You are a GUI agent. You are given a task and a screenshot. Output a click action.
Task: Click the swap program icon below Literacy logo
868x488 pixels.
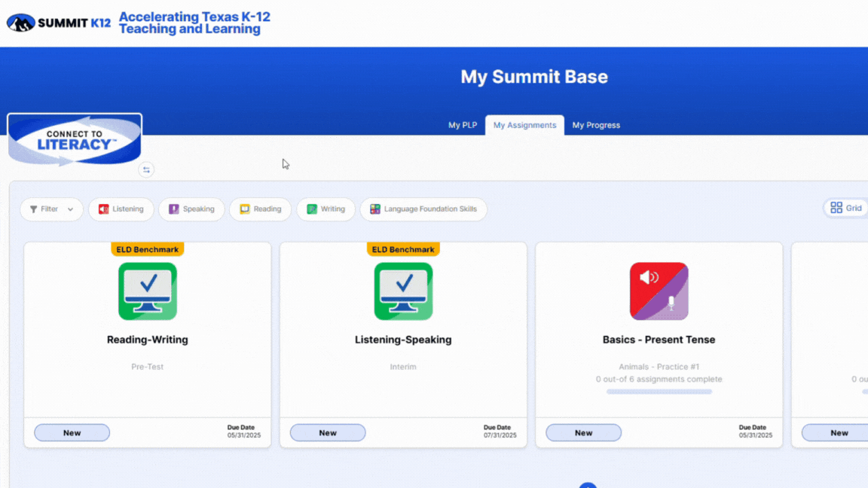[146, 170]
